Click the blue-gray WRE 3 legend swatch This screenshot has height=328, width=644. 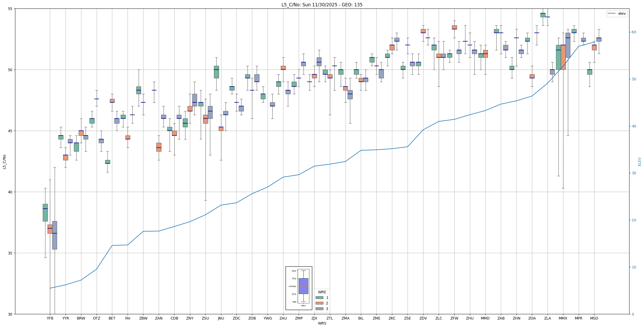319,309
